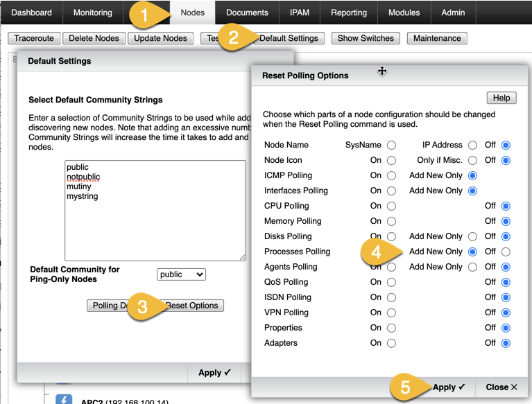Set Properties to Off
Viewport: 532px width, 404px height.
click(x=506, y=328)
